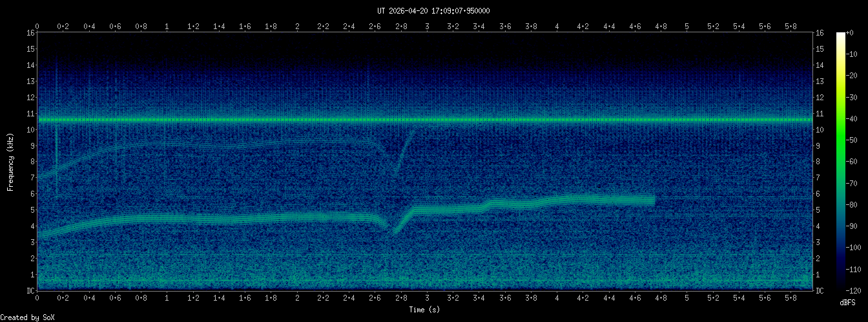Image resolution: width=868 pixels, height=322 pixels.
Task: Click the "Time (s)" axis label
Action: pos(424,310)
